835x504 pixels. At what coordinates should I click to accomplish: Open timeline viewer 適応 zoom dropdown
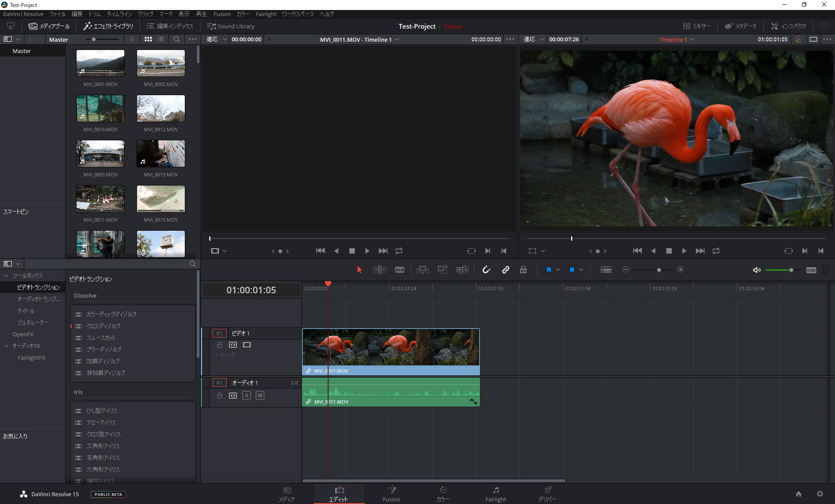click(534, 39)
